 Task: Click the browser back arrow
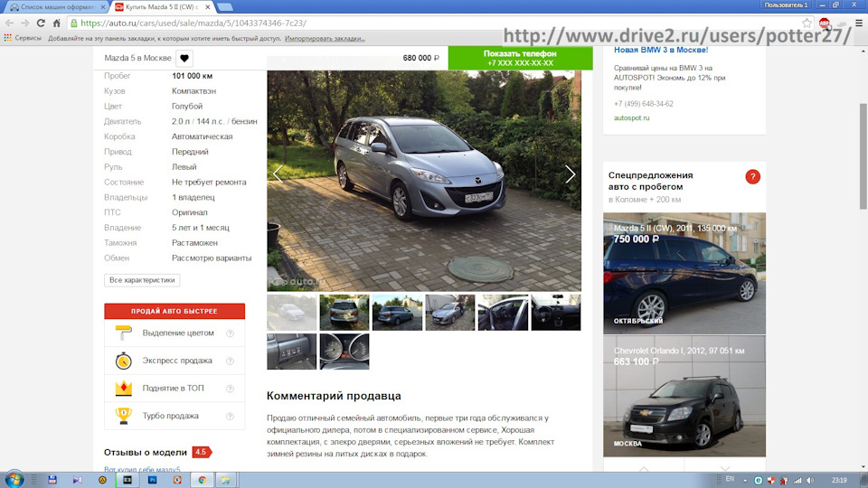pyautogui.click(x=9, y=23)
